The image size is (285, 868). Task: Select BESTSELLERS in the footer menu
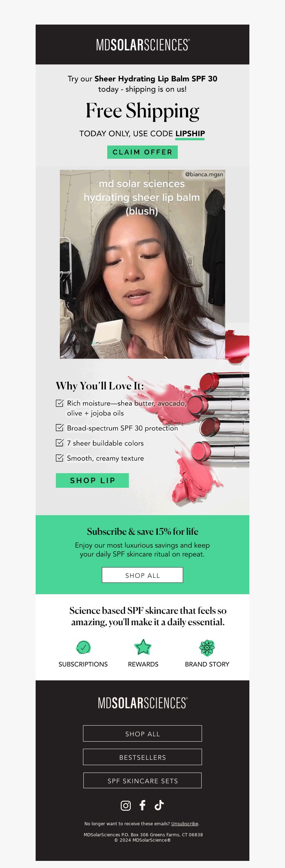click(142, 757)
